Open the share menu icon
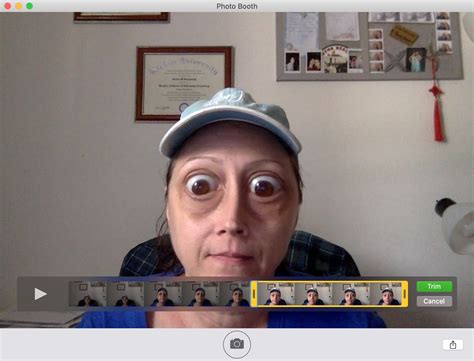The width and height of the screenshot is (474, 361). [453, 345]
